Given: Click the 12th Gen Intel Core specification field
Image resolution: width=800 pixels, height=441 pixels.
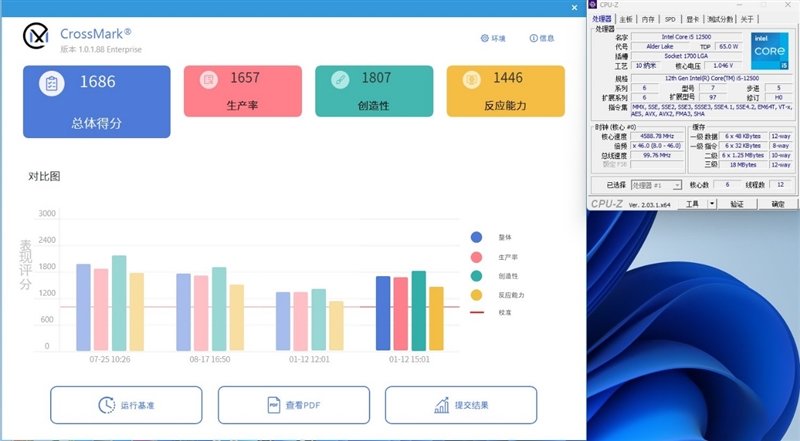Looking at the screenshot, I should [712, 78].
